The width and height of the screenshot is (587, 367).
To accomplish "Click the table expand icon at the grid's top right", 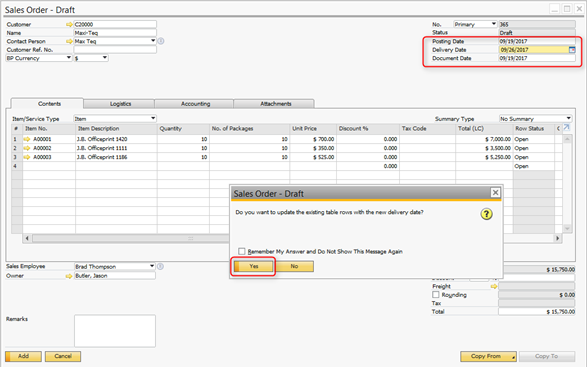I will click(567, 128).
